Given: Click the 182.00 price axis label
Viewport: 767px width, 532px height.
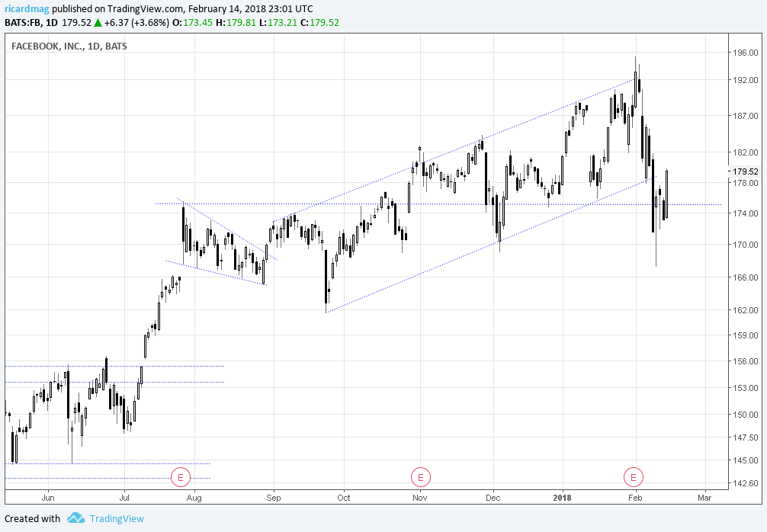Looking at the screenshot, I should [x=746, y=152].
